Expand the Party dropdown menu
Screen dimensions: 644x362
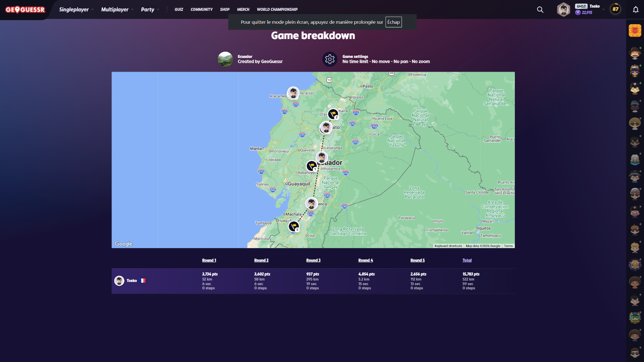(x=150, y=10)
